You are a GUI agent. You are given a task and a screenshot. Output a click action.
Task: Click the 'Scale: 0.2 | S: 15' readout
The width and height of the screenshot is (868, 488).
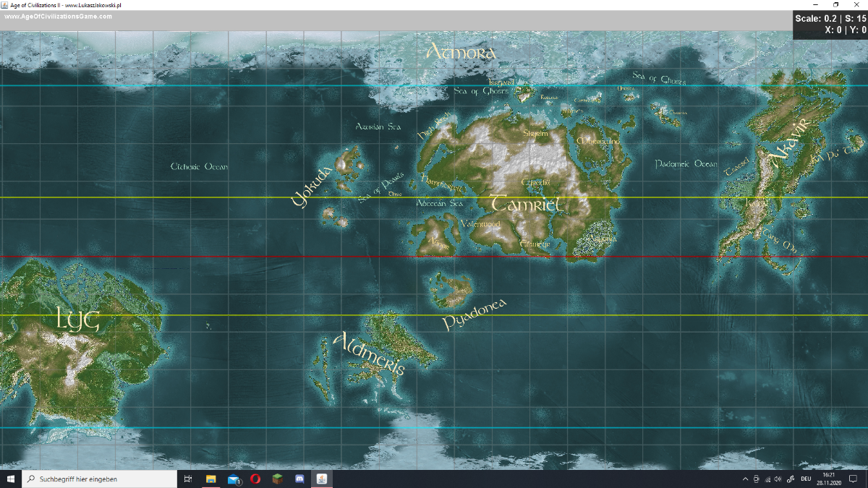(830, 19)
